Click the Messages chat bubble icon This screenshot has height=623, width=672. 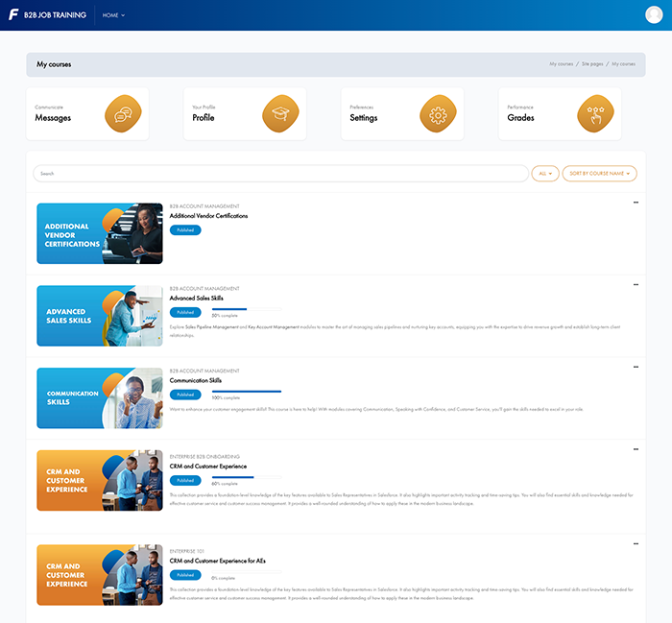123,114
